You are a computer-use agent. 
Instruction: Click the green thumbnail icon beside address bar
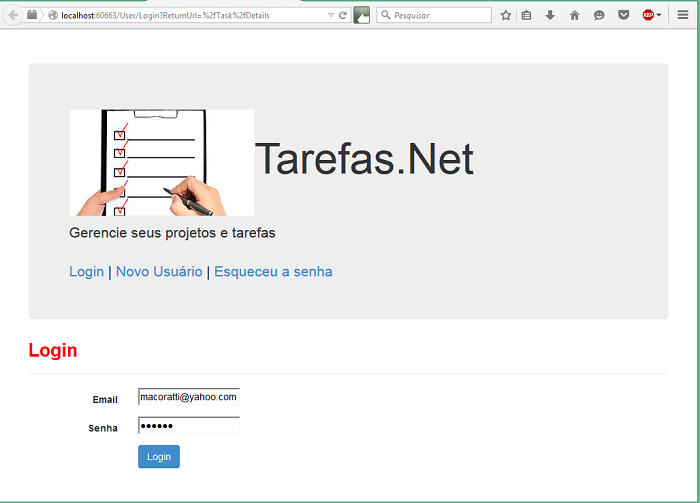(x=362, y=15)
